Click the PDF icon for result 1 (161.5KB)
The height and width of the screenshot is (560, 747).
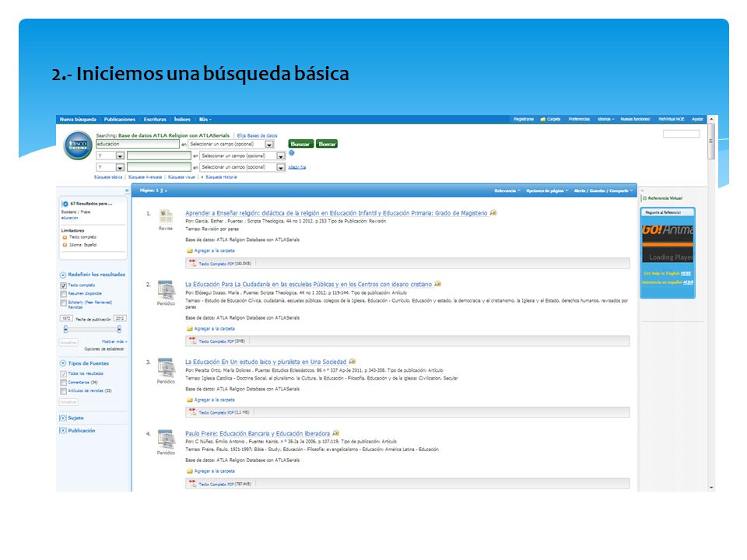193,263
